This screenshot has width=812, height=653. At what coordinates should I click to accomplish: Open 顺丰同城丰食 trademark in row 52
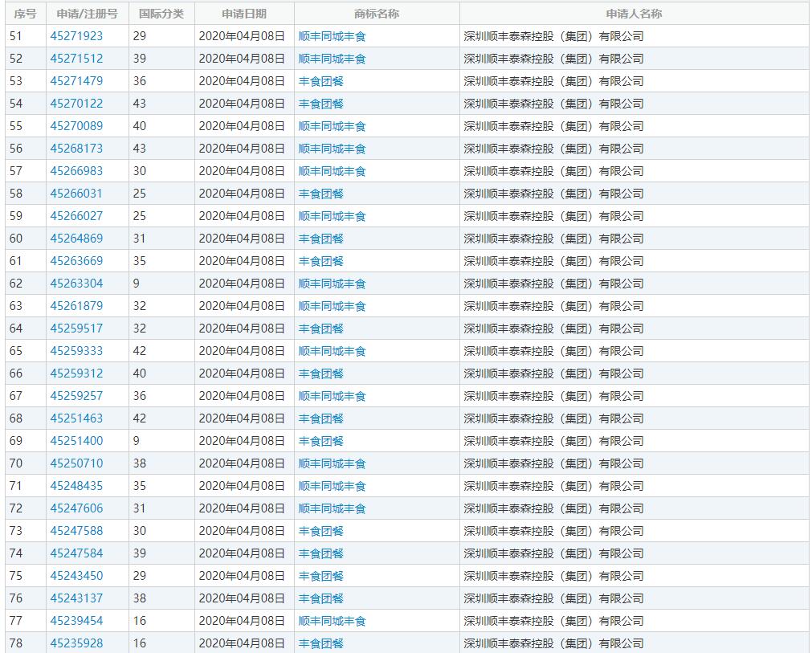[332, 59]
